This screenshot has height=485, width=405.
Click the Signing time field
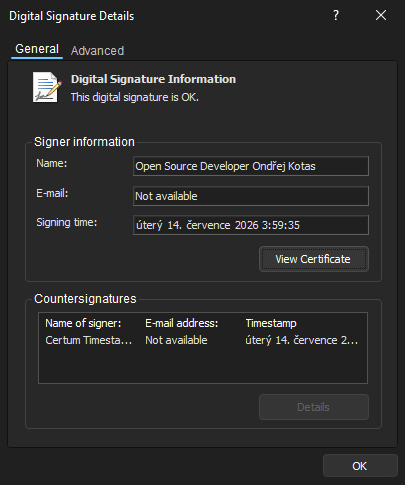(251, 225)
